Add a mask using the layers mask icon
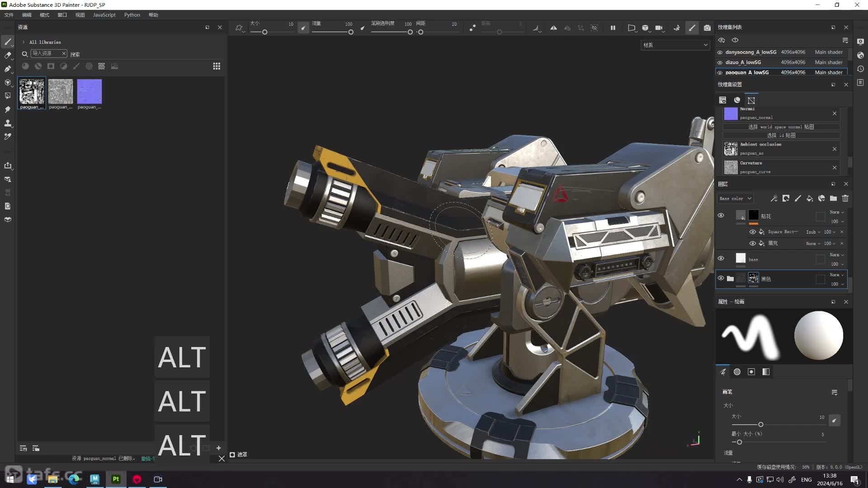 coord(786,198)
